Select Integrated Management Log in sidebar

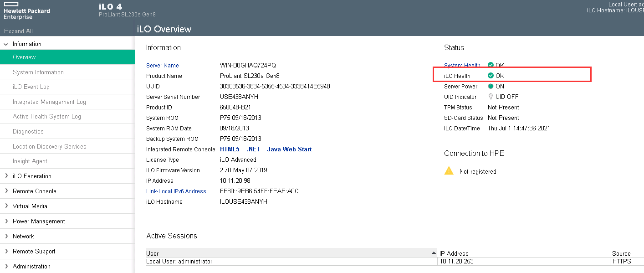pyautogui.click(x=49, y=102)
